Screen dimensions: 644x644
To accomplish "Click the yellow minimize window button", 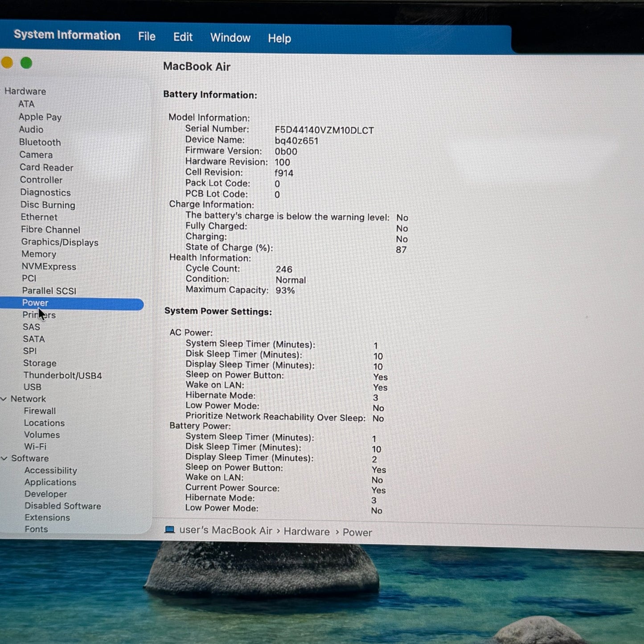I will pos(7,63).
